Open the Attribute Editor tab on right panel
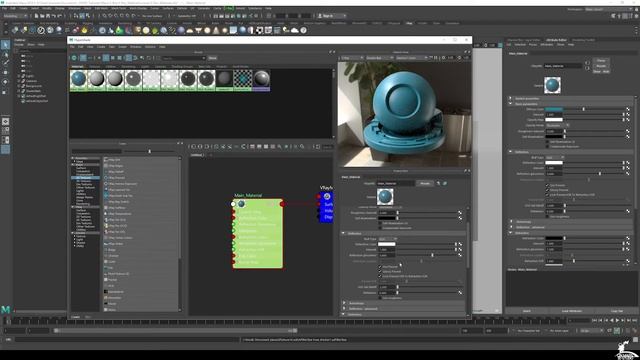This screenshot has height=360, width=640. pos(556,40)
